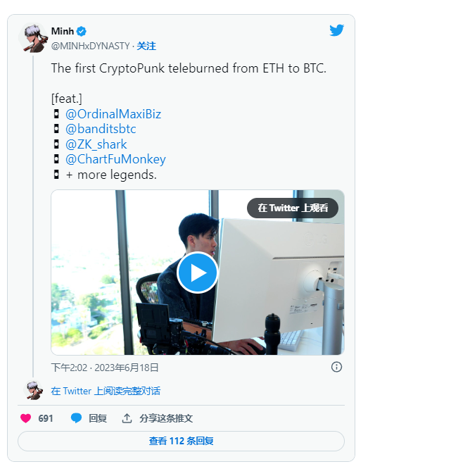The width and height of the screenshot is (470, 476).
Task: Click Minh's profile avatar at top
Action: tap(32, 37)
